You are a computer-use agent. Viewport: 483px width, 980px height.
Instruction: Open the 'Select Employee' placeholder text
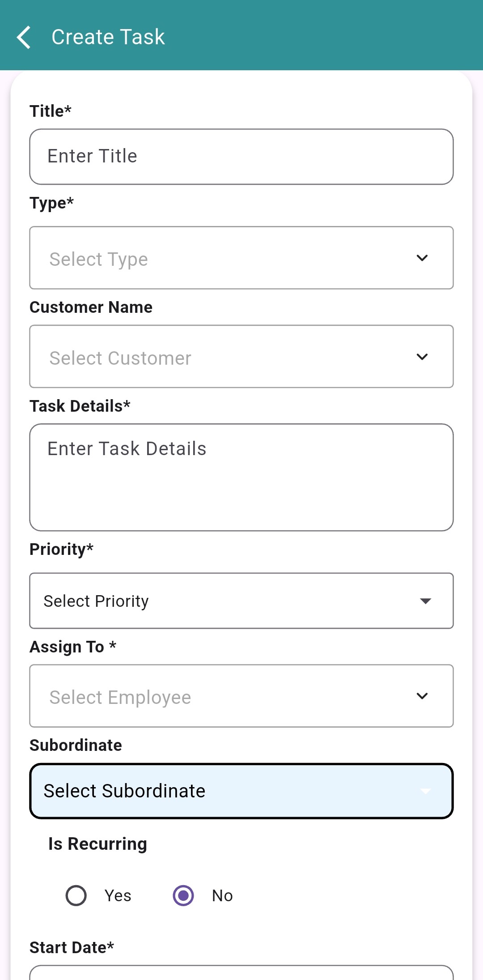click(120, 697)
